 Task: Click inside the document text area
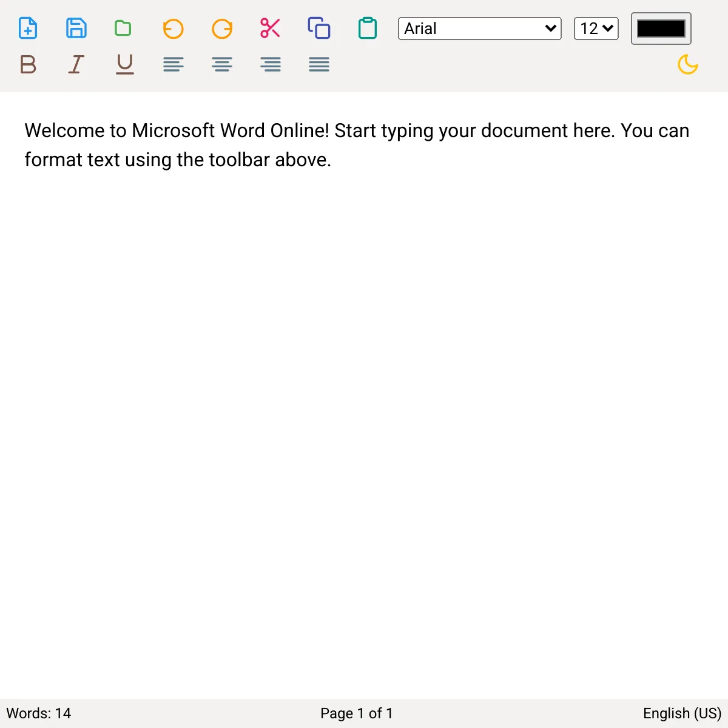click(364, 394)
